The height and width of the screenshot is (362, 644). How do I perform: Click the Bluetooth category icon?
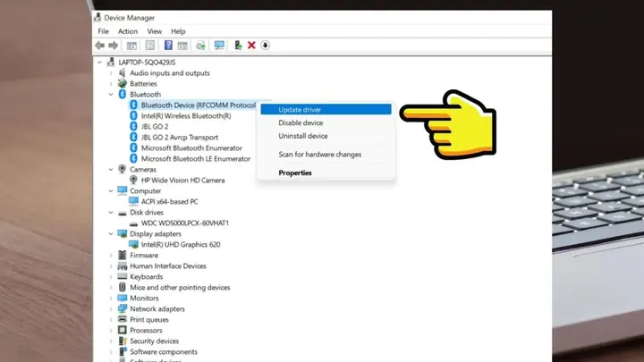coord(122,94)
